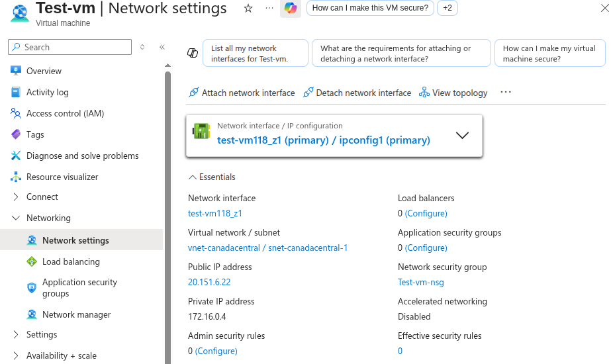Open public IP address 20.151.6.22
611x364 pixels.
[209, 282]
